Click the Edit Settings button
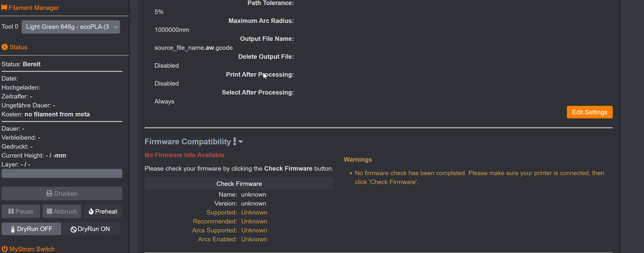Image resolution: width=644 pixels, height=253 pixels. 589,112
